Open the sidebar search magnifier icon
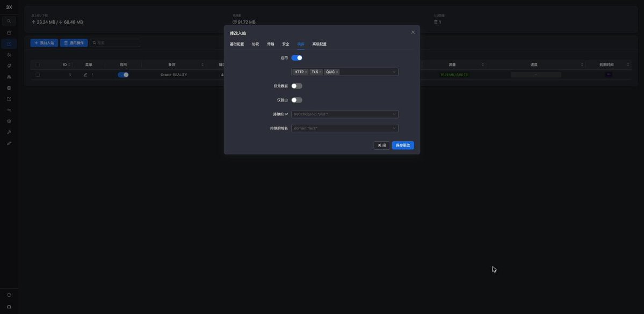The width and height of the screenshot is (644, 314). coord(9,21)
